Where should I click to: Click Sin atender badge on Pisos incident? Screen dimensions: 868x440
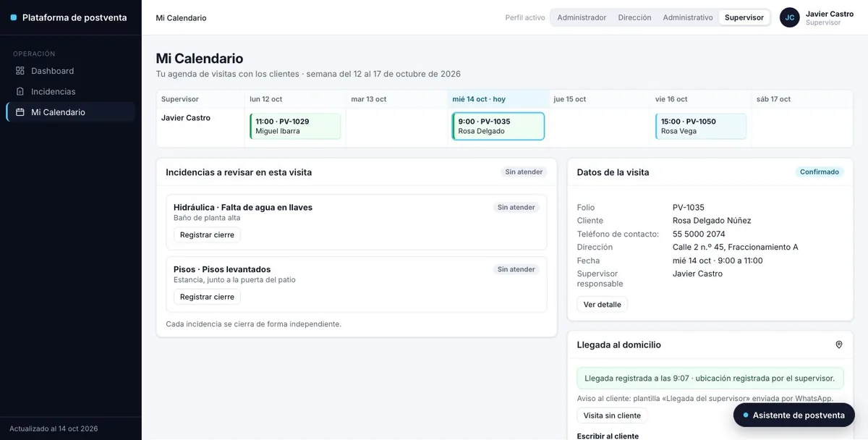click(516, 269)
